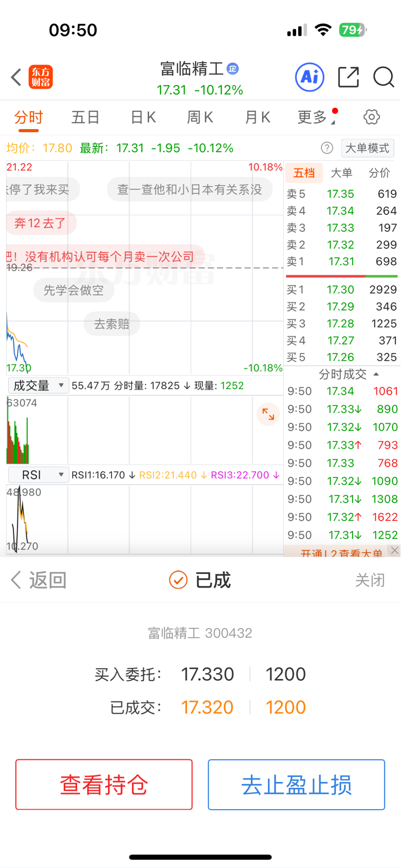
Task: Open the 更多 chart options
Action: pos(317,117)
